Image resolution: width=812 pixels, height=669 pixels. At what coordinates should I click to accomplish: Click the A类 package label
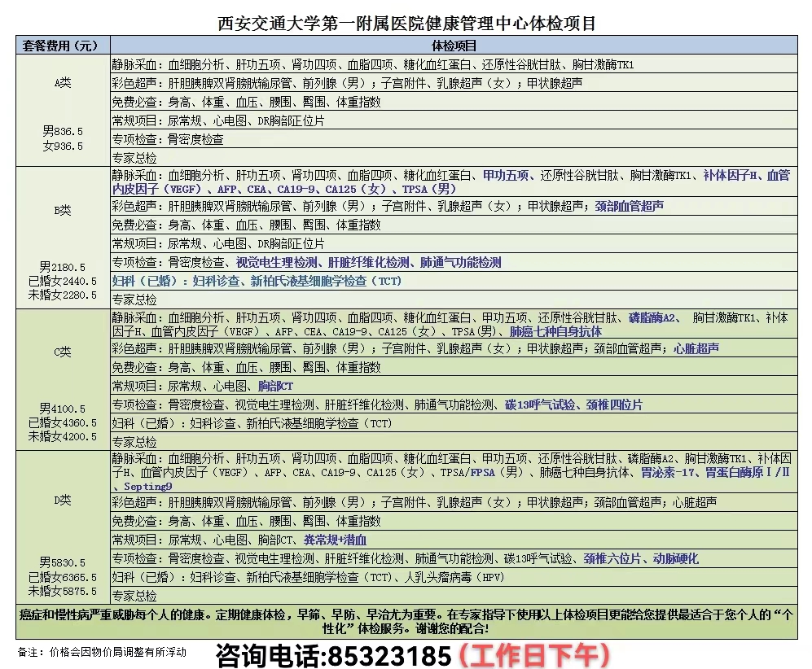pos(63,83)
